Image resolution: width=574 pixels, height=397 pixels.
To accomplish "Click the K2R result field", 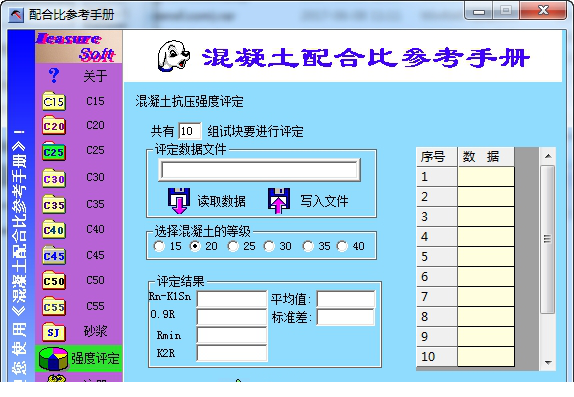I will [232, 353].
